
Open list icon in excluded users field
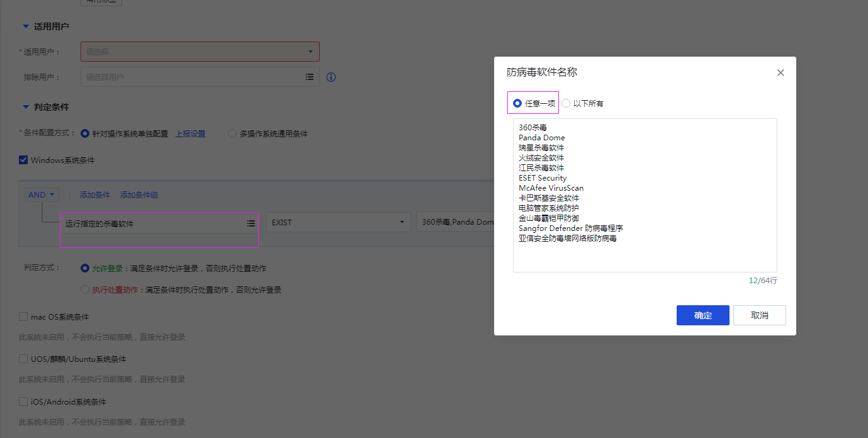(310, 77)
